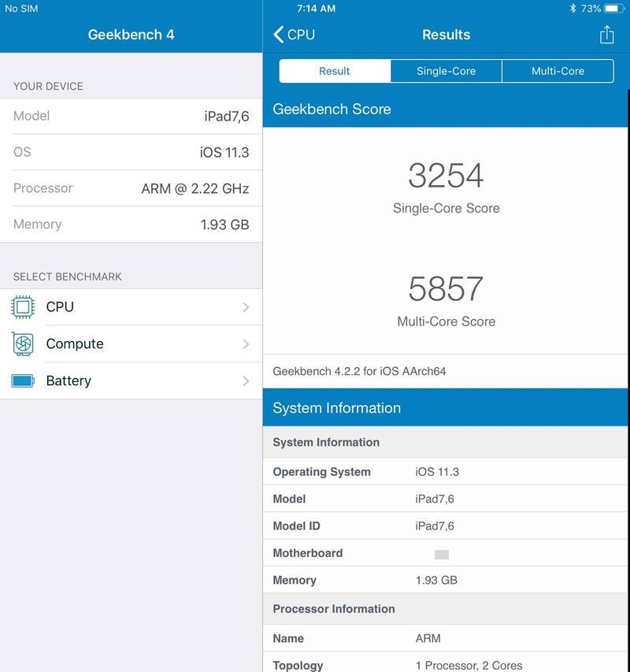Select the multi-core score 5857
The width and height of the screenshot is (630, 672).
(446, 288)
